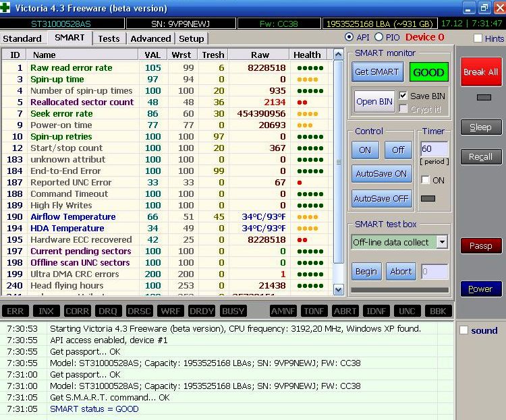Turn SMART control Off
This screenshot has width=506, height=420.
pyautogui.click(x=398, y=150)
